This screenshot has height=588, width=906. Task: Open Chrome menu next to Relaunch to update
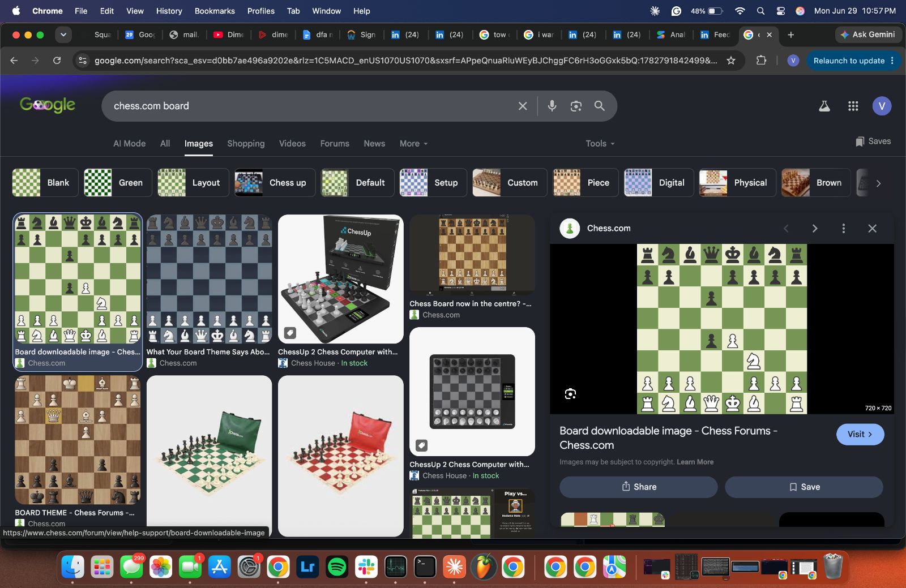[x=892, y=61]
